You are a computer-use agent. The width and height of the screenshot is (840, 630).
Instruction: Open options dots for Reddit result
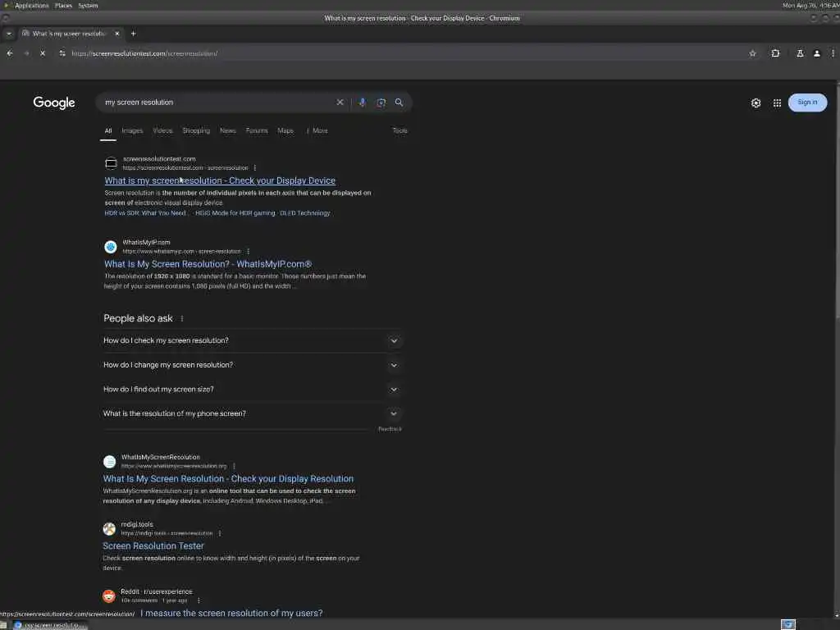(x=199, y=600)
